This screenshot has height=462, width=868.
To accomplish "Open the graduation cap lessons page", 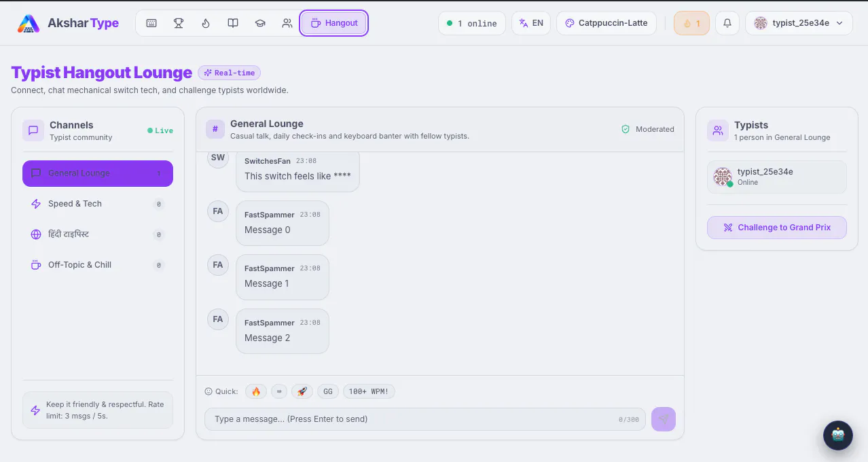I will [260, 23].
